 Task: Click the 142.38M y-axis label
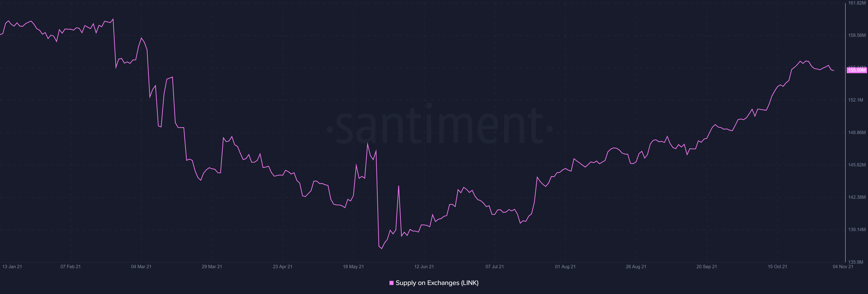(x=856, y=197)
